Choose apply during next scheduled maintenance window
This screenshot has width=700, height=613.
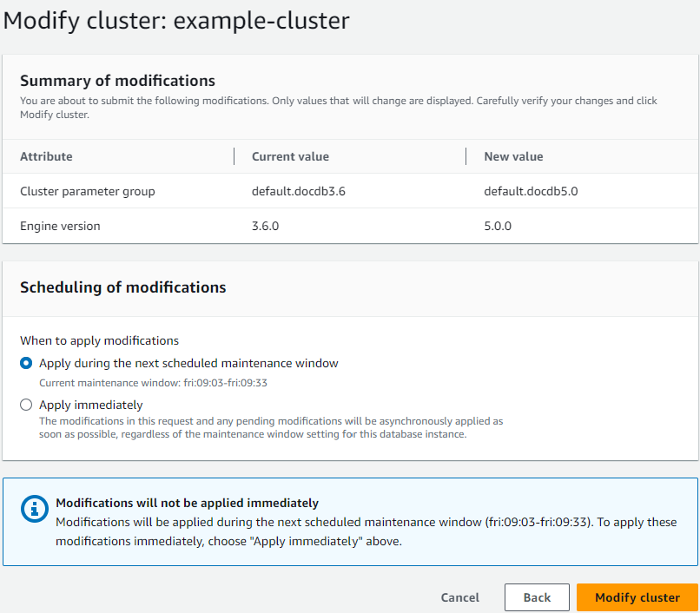point(26,363)
